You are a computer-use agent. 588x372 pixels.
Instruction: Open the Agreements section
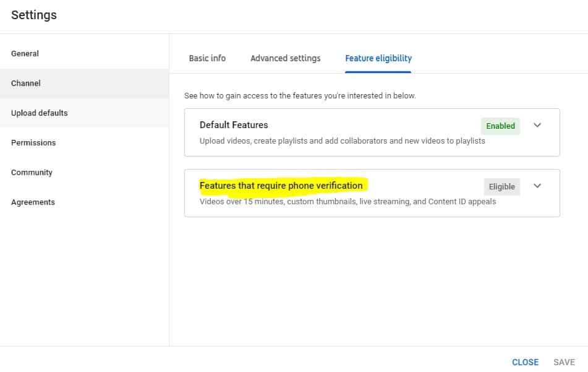pos(33,202)
